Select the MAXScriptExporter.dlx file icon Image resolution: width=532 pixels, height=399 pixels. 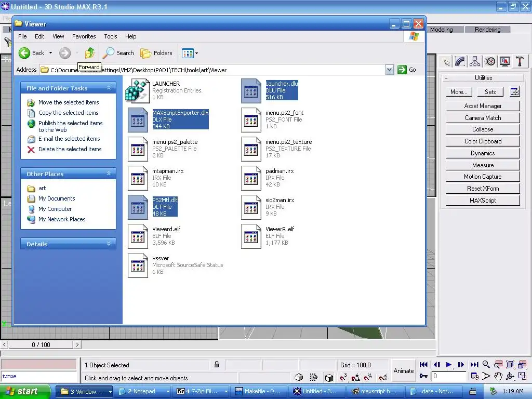[x=138, y=120]
